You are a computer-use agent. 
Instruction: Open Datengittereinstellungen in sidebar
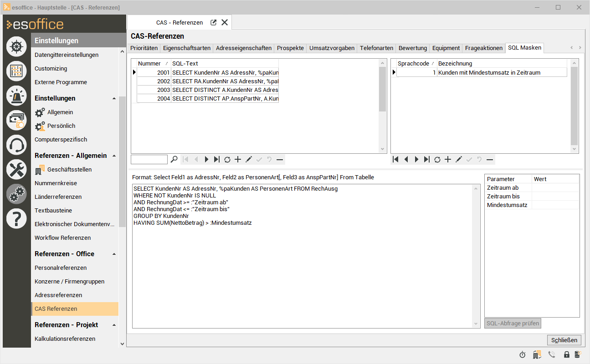pyautogui.click(x=67, y=55)
